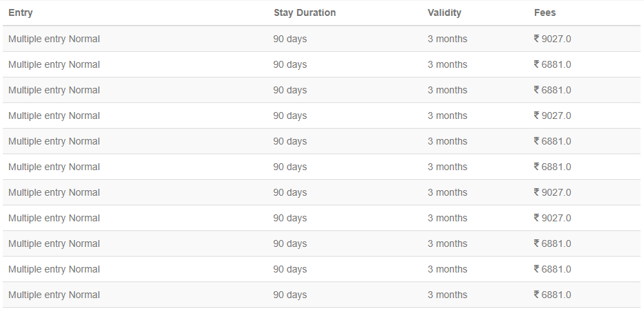This screenshot has height=314, width=644.
Task: Select the Fees column header
Action: pyautogui.click(x=545, y=12)
